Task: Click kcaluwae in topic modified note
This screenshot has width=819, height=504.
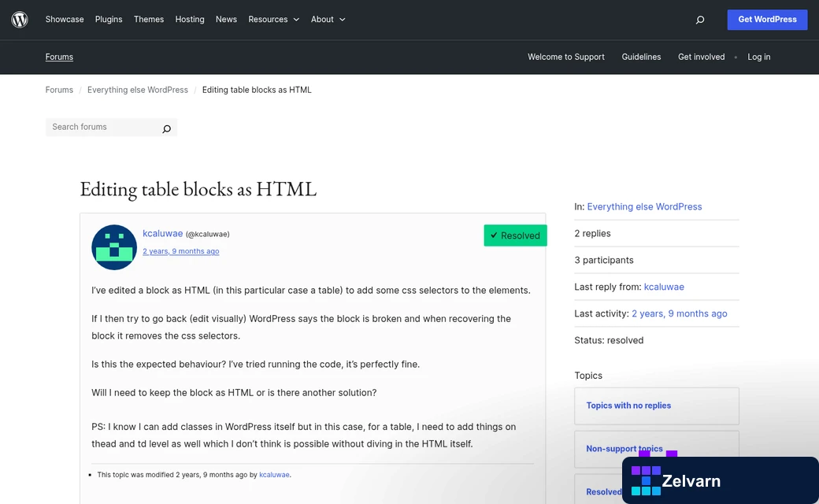Action: click(274, 475)
